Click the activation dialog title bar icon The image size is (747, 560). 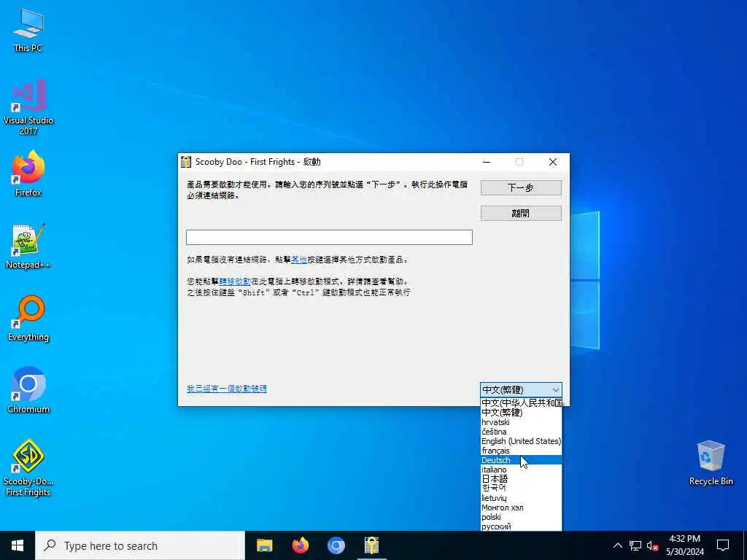pyautogui.click(x=186, y=162)
